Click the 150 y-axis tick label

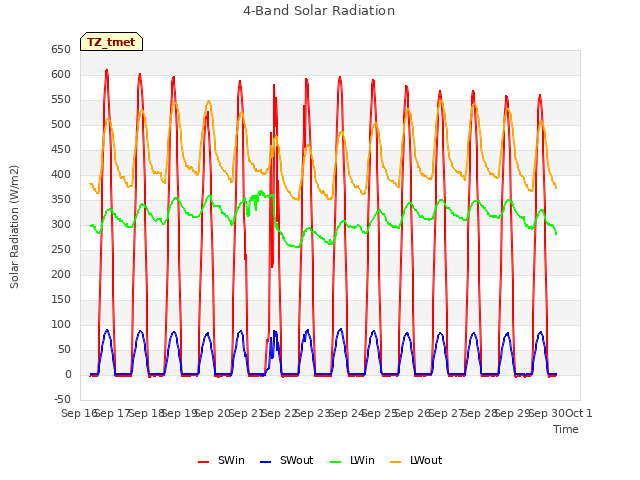(61, 300)
